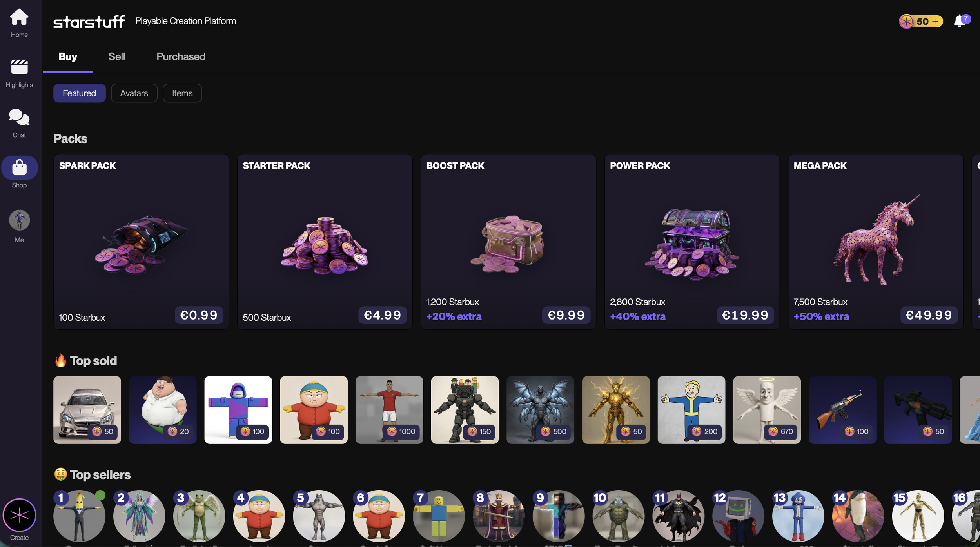Viewport: 980px width, 547px height.
Task: Open soccer player avatar priced 1000
Action: tap(389, 410)
